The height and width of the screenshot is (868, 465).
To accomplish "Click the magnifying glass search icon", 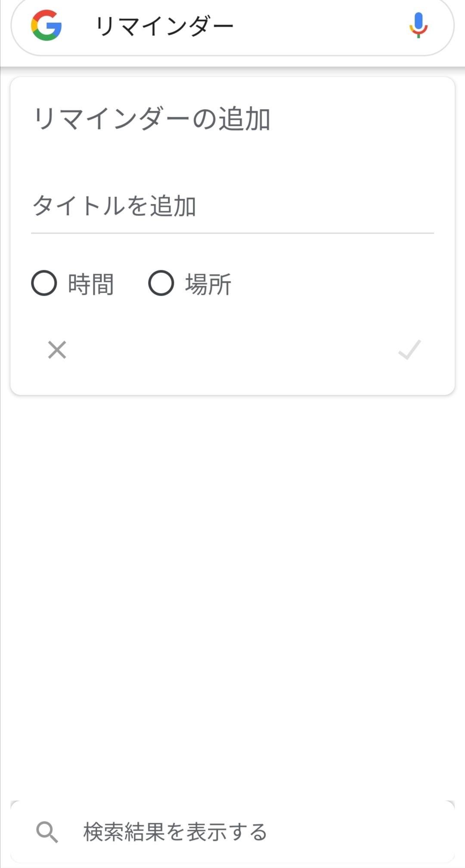I will point(47,831).
